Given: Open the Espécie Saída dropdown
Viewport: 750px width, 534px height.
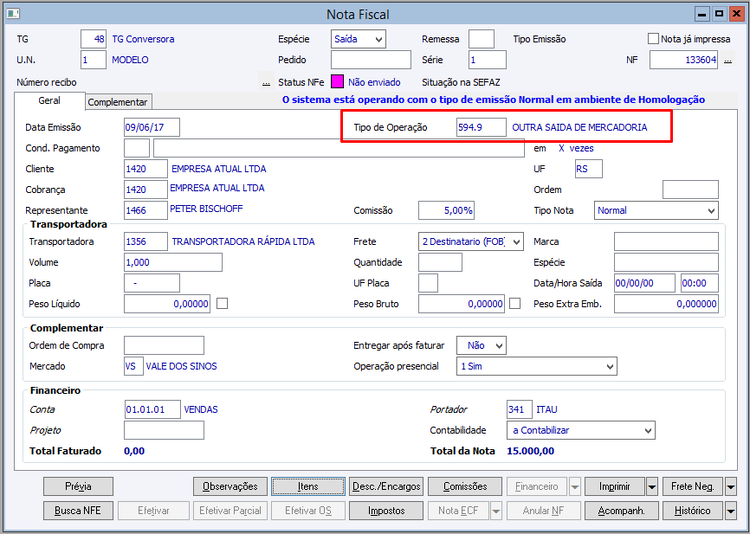Looking at the screenshot, I should [358, 39].
